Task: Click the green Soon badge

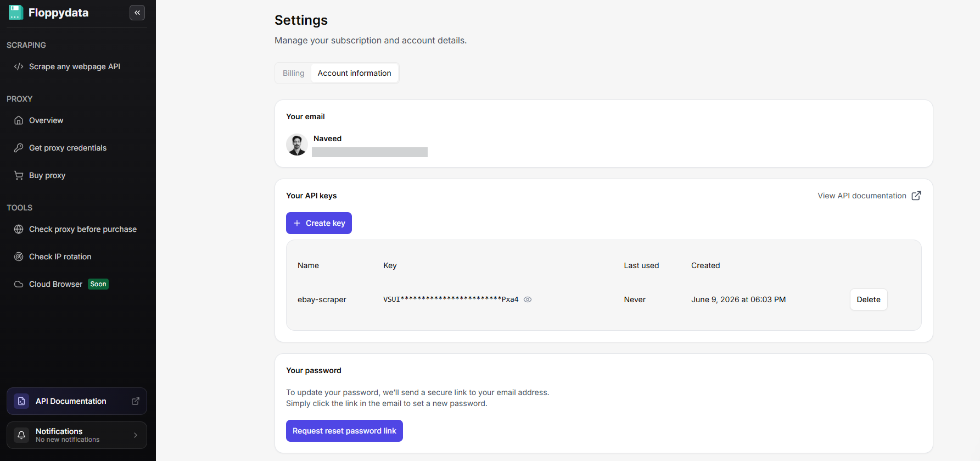Action: coord(98,284)
